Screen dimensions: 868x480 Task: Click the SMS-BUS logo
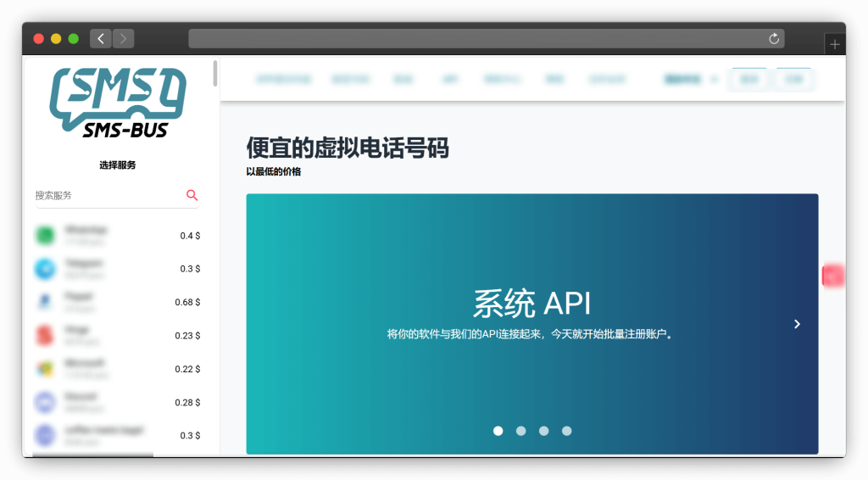[118, 102]
